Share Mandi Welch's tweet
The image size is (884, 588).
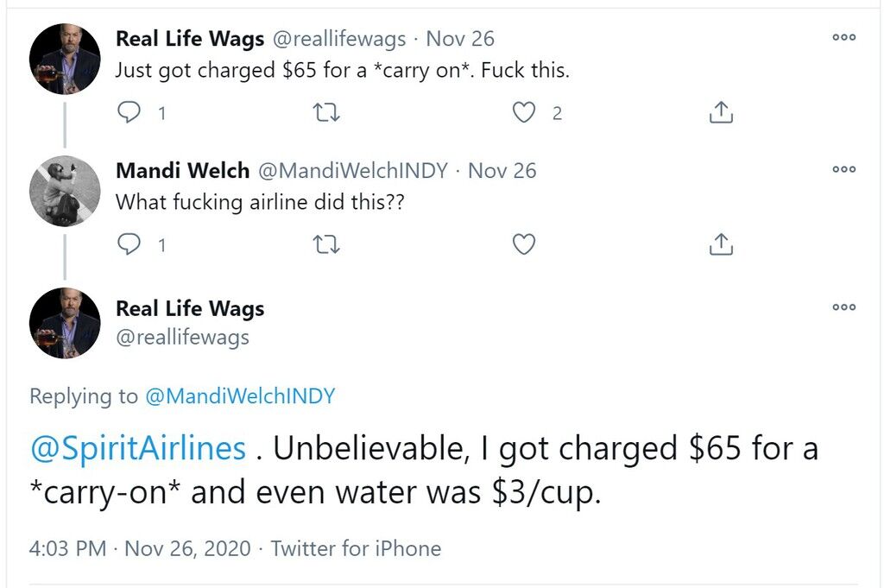point(721,244)
